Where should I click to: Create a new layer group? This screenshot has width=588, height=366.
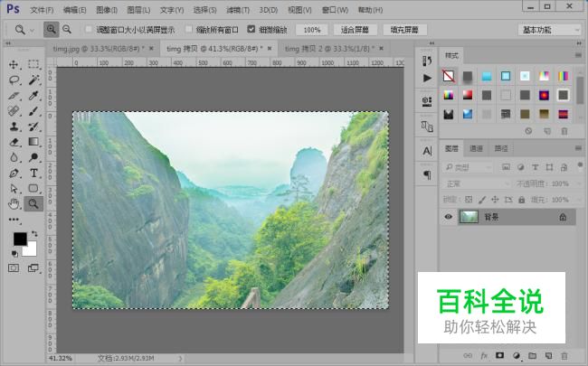(532, 355)
